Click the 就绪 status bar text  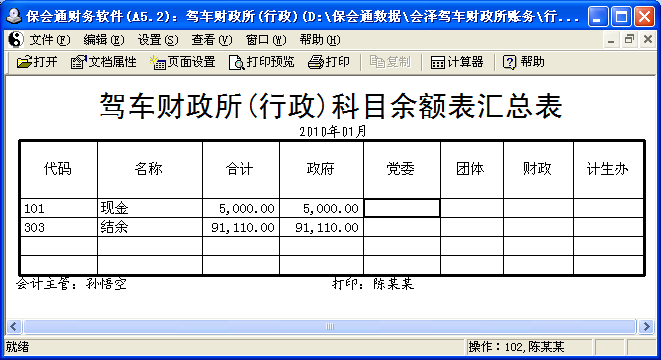(x=17, y=347)
